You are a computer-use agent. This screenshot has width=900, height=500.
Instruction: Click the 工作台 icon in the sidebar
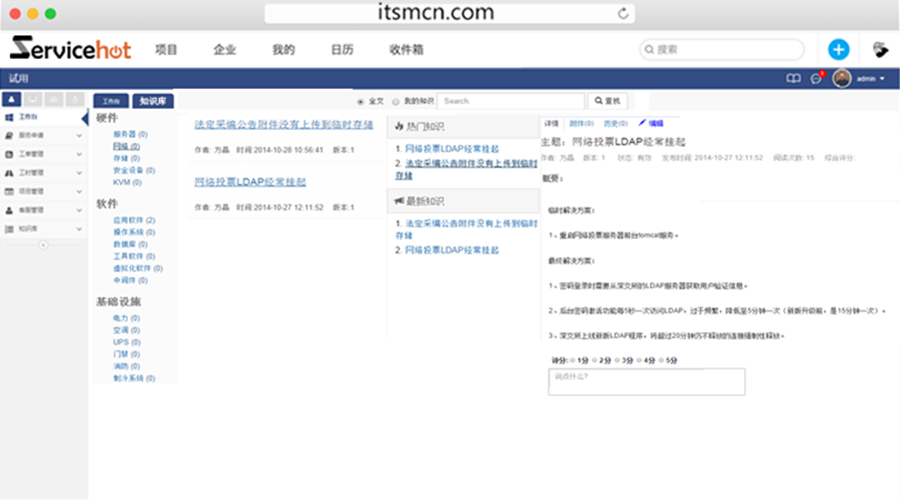pos(11,117)
